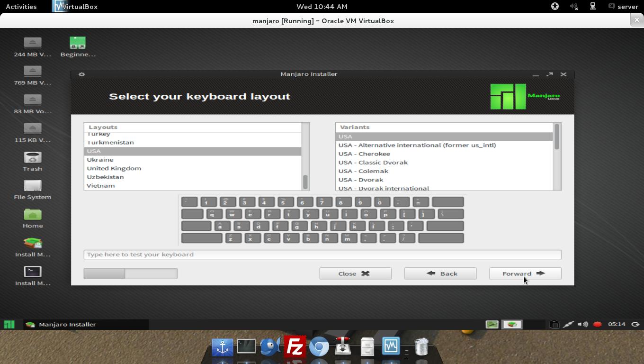Open FileZilla from the dock
The height and width of the screenshot is (364, 644).
[x=295, y=347]
